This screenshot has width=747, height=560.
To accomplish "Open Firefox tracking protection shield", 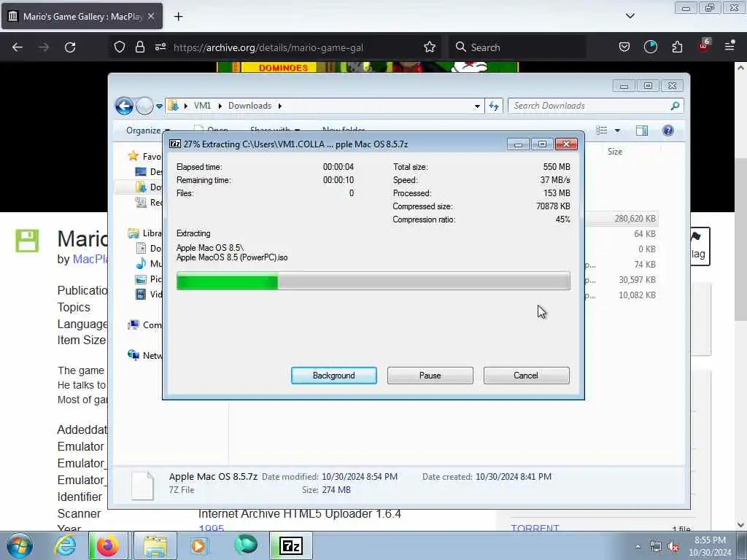I will [120, 47].
